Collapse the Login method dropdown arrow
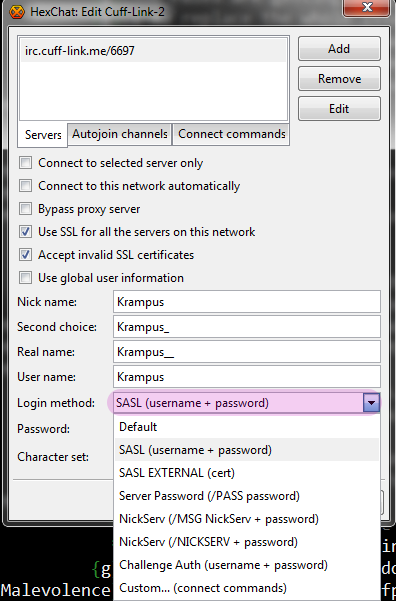The width and height of the screenshot is (396, 601). (x=371, y=403)
